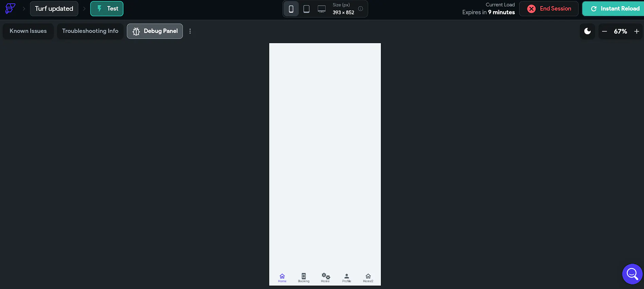Open the Turf updated project
644x289 pixels.
54,8
